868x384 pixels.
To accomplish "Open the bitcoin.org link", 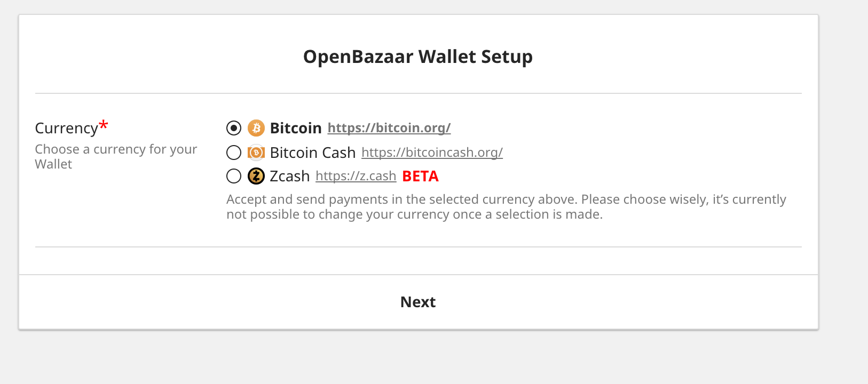I will (389, 128).
